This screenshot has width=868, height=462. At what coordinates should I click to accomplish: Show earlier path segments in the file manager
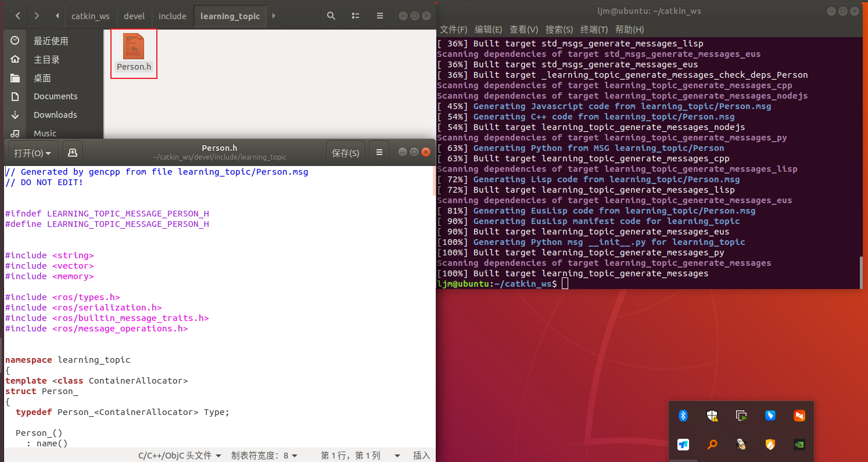(58, 16)
